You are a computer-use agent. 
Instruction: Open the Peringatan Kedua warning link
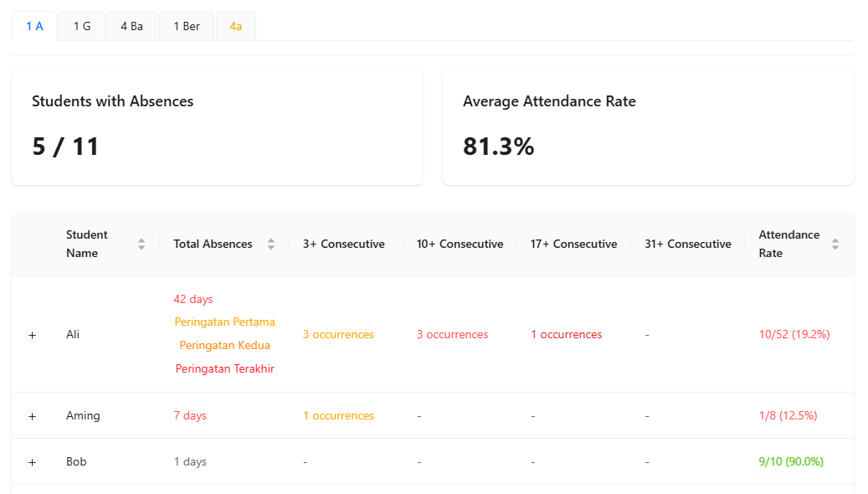point(224,345)
